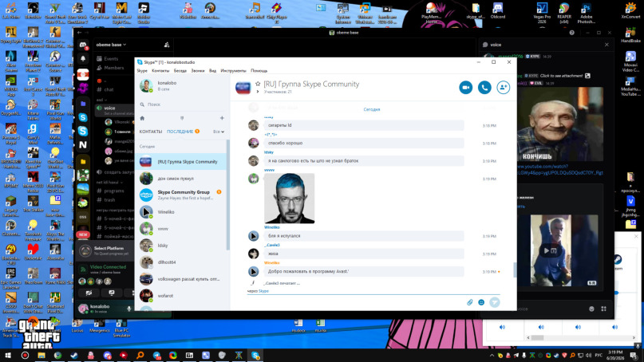This screenshot has height=362, width=644.
Task: Open Discord help question mark icon
Action: pos(571,33)
